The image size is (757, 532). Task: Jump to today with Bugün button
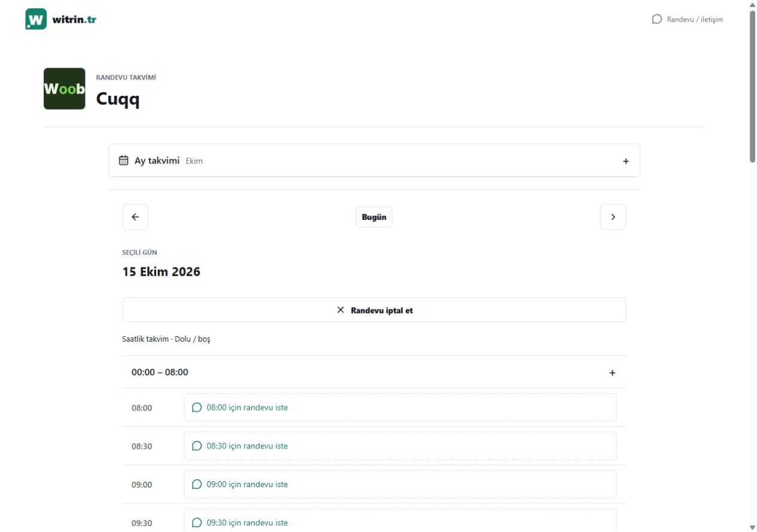pyautogui.click(x=374, y=217)
